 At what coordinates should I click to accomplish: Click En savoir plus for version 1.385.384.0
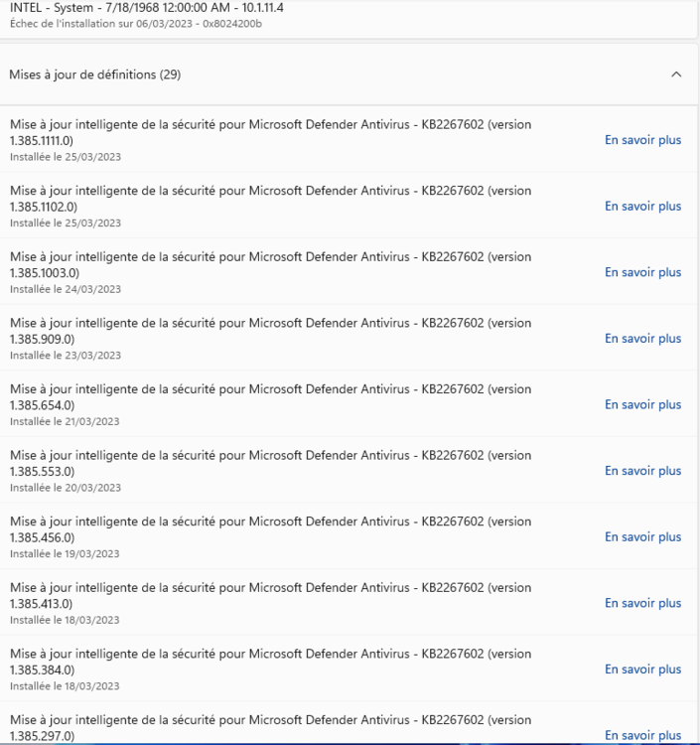(x=642, y=670)
